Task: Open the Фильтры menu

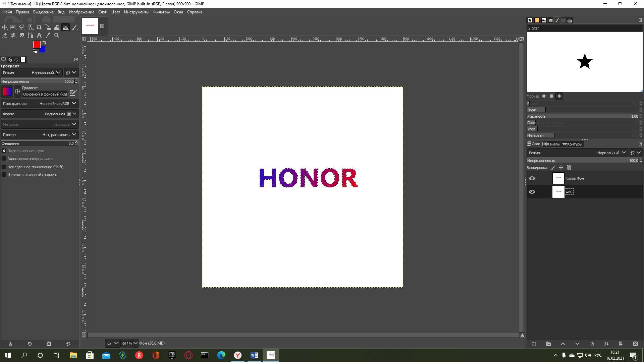Action: 161,12
